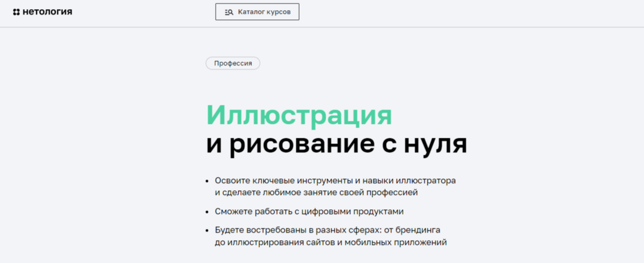Screen dimensions: 644x263
Task: Click the Нетология four-dot logo icon
Action: (x=17, y=12)
